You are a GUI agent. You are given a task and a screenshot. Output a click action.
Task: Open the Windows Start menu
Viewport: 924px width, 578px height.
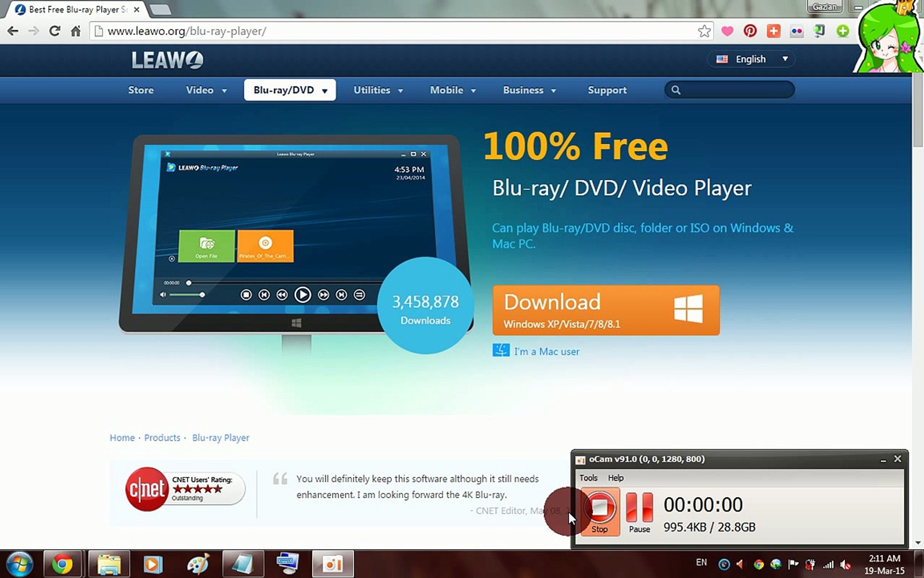tap(20, 564)
